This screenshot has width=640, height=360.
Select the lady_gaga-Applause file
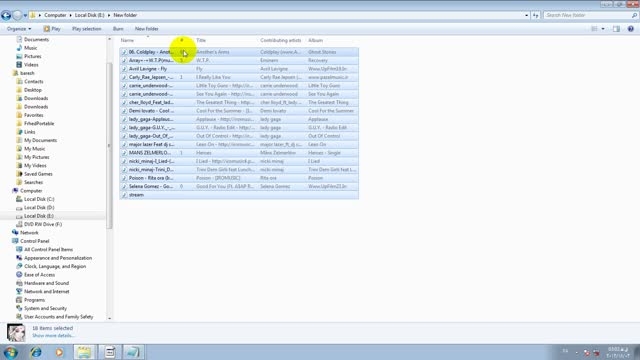(x=239, y=119)
